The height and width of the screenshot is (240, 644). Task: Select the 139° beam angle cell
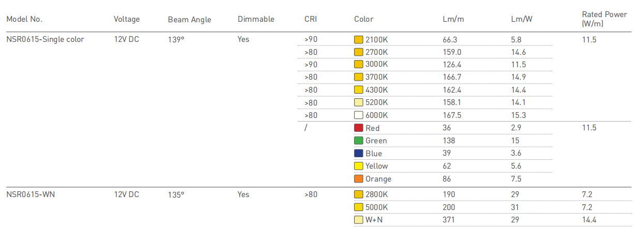pos(176,39)
